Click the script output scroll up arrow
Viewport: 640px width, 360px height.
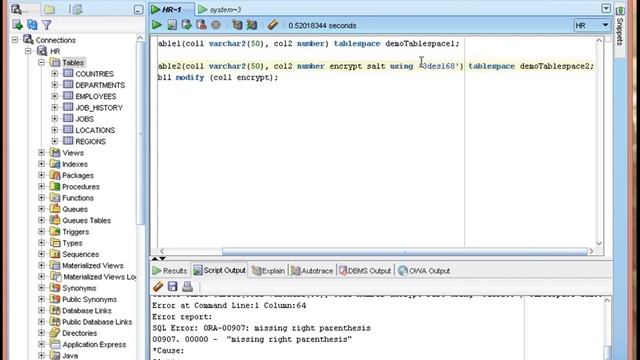click(x=607, y=300)
